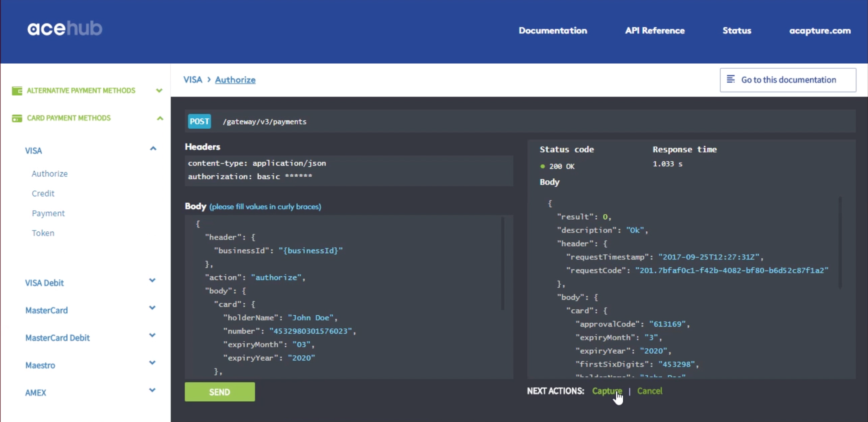Click the acehub logo
Image resolution: width=868 pixels, height=422 pixels.
[65, 28]
